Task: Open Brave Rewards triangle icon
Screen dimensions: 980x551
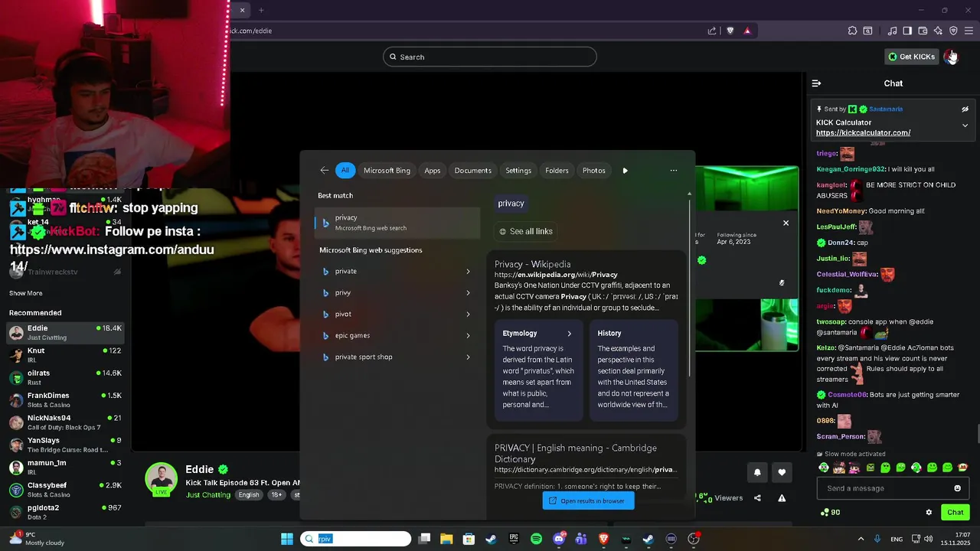Action: [747, 31]
